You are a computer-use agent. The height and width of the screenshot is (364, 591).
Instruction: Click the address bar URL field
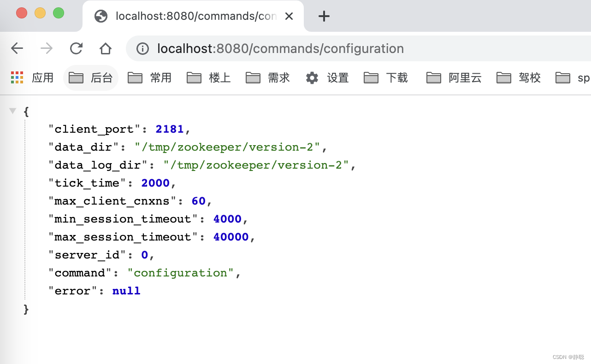click(358, 48)
